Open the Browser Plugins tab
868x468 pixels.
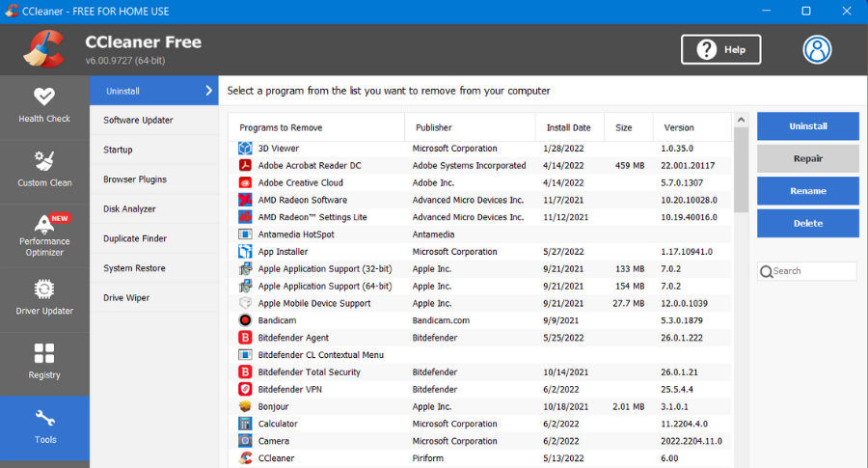click(154, 179)
